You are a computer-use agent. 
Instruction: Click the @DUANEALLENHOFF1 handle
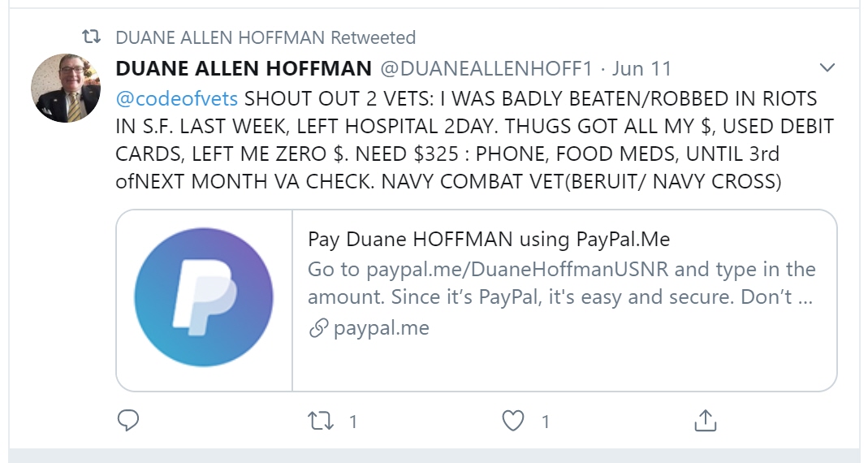pos(487,68)
